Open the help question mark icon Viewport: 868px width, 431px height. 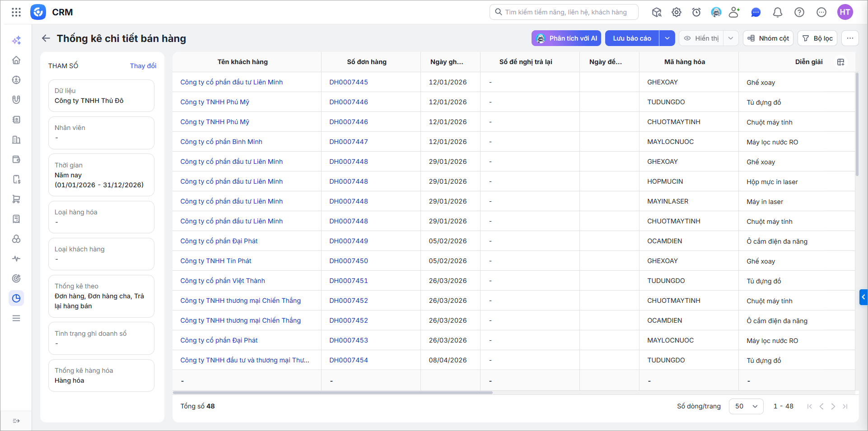click(799, 12)
